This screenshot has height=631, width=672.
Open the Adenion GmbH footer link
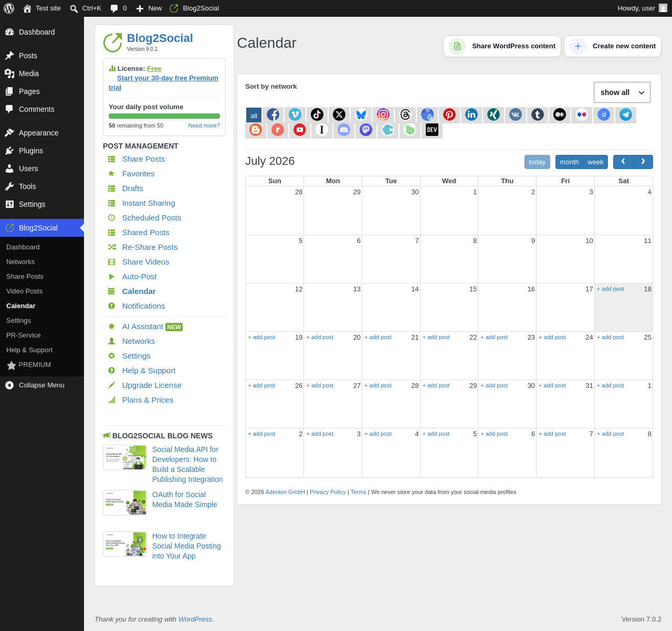pyautogui.click(x=285, y=492)
